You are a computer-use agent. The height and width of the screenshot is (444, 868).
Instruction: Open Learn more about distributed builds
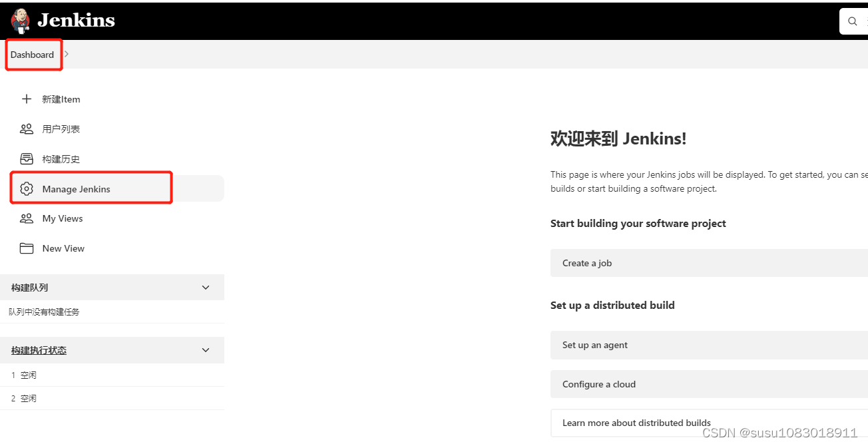pos(709,423)
